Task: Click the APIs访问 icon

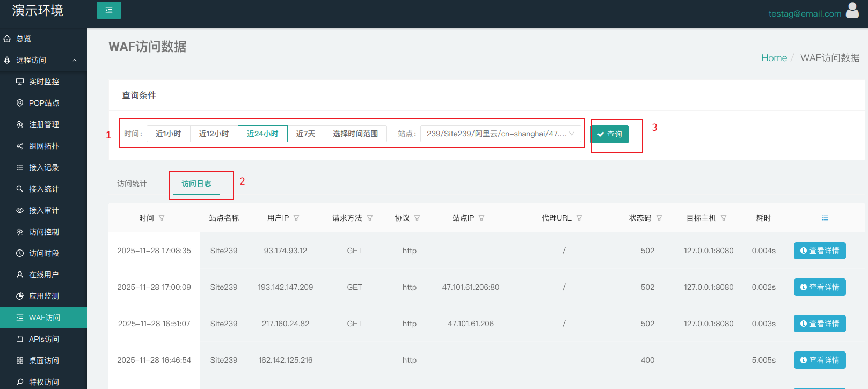Action: [20, 339]
